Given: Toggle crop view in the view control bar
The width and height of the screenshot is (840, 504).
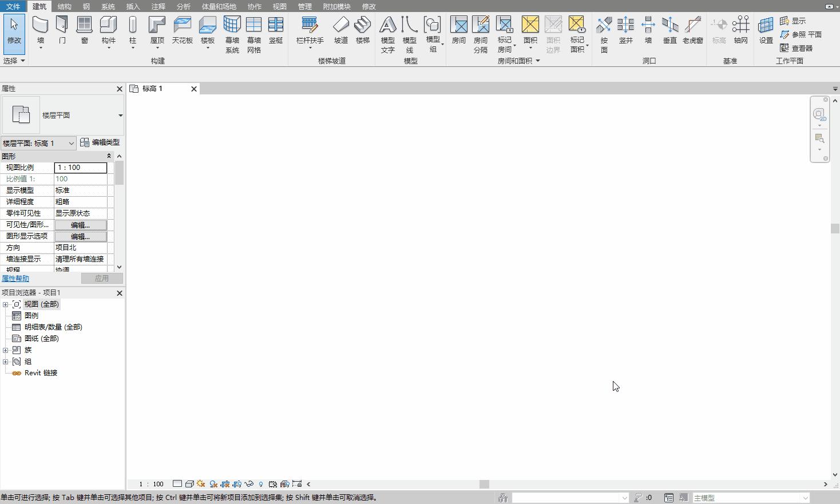Looking at the screenshot, I should click(225, 484).
